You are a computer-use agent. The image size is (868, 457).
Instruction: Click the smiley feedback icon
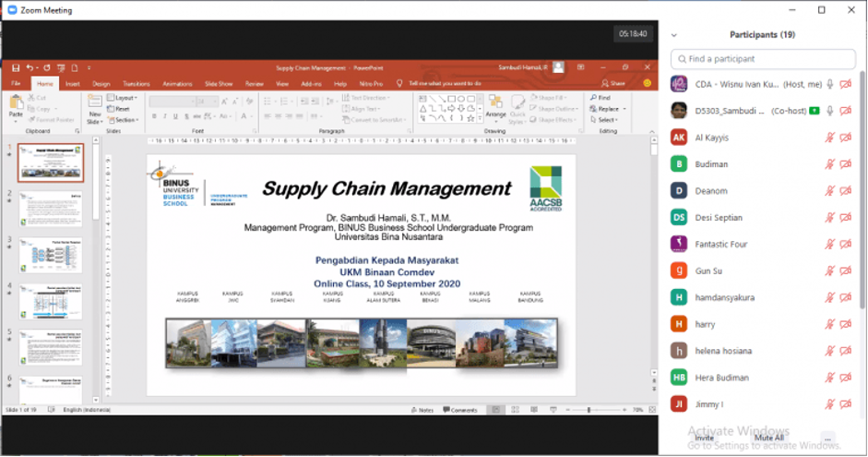tap(648, 83)
